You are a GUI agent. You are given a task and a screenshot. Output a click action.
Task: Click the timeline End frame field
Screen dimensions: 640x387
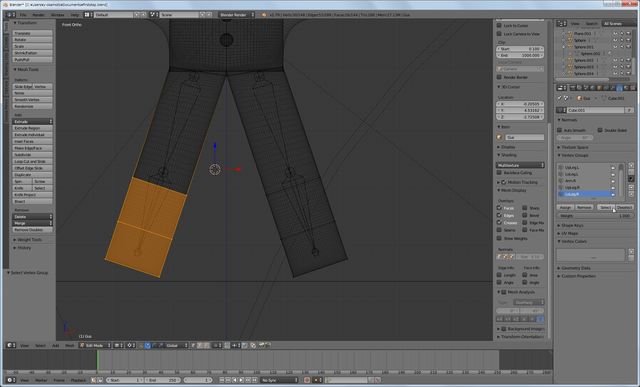click(163, 380)
